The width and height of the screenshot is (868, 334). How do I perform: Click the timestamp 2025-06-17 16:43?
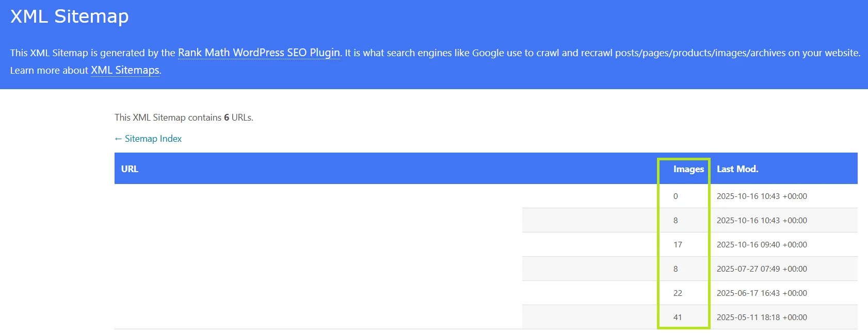point(762,293)
